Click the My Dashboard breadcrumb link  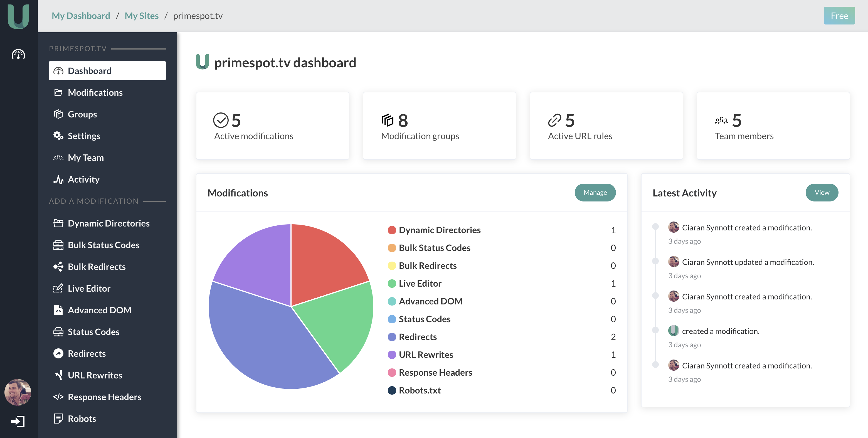(x=81, y=16)
